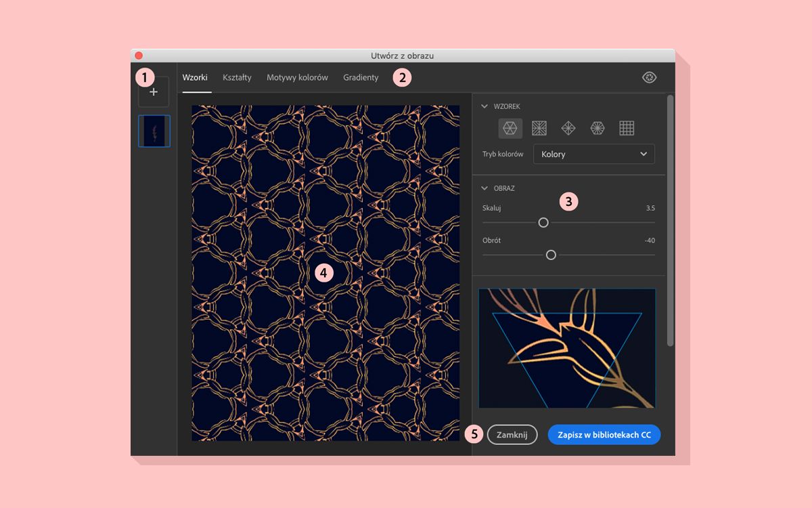Collapse the OBRAZ section
The height and width of the screenshot is (508, 812).
484,188
